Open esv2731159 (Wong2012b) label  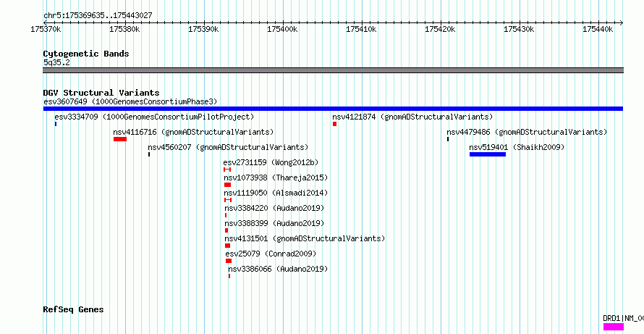[x=271, y=162]
